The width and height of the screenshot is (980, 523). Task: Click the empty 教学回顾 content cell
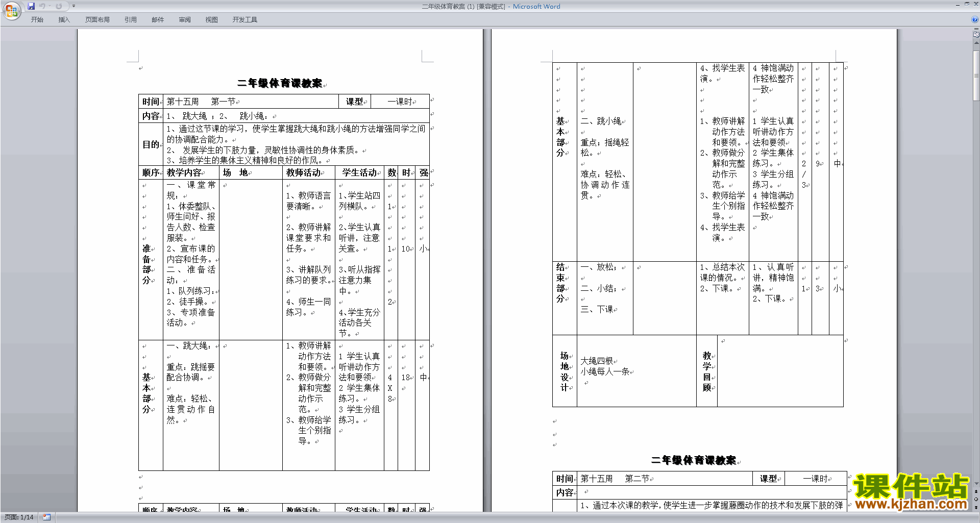point(780,371)
